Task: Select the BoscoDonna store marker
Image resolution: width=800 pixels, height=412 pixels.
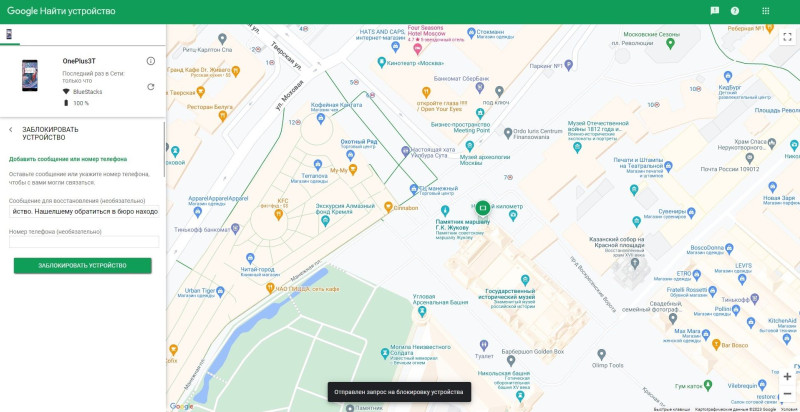Action: 729,248
